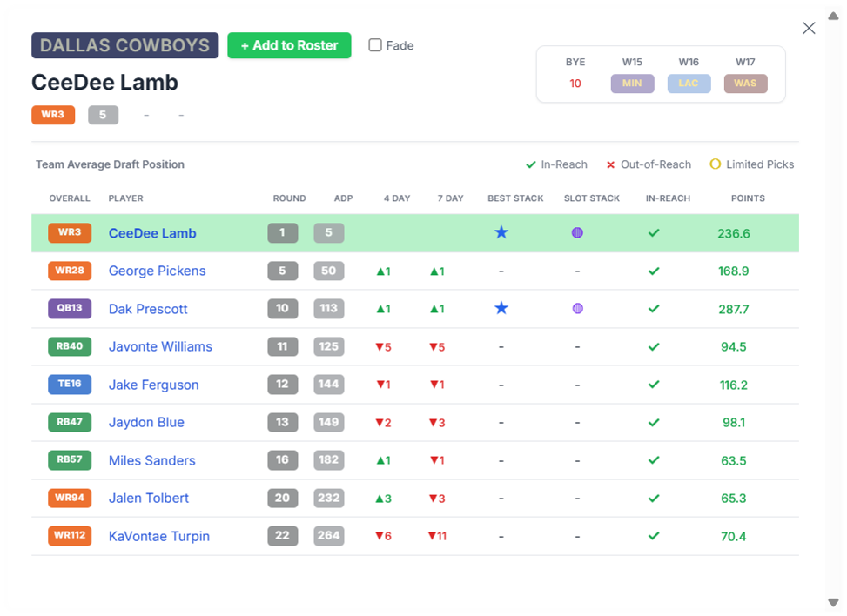This screenshot has height=616, width=847.
Task: Open the George Pickens player link
Action: [158, 271]
